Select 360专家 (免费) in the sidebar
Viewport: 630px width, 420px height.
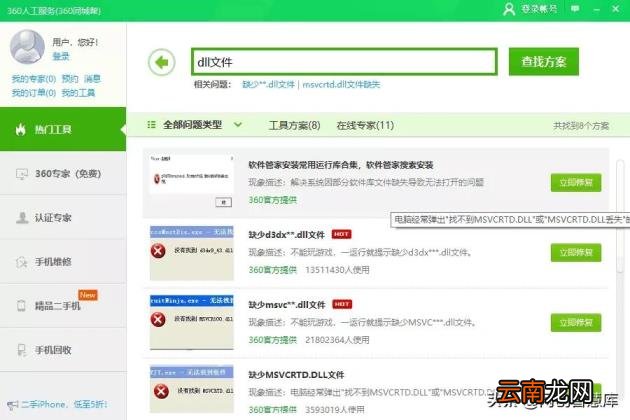[63, 174]
